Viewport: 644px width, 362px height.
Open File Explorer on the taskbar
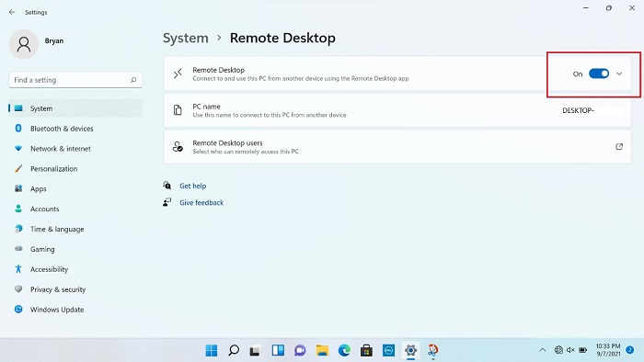322,350
